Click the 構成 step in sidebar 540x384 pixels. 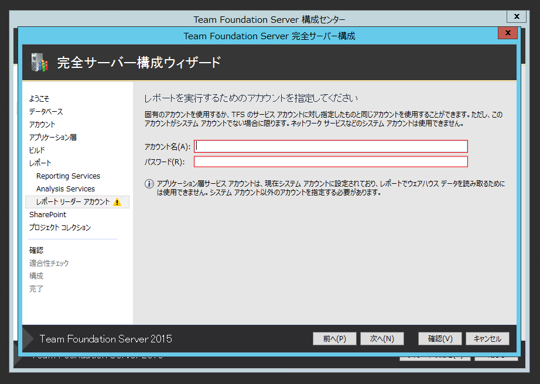coord(36,276)
